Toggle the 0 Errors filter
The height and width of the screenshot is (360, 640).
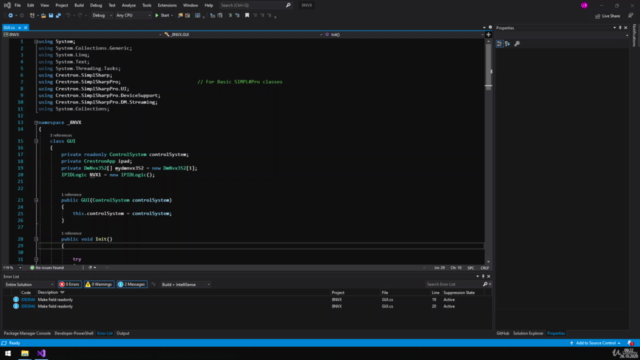pos(69,284)
